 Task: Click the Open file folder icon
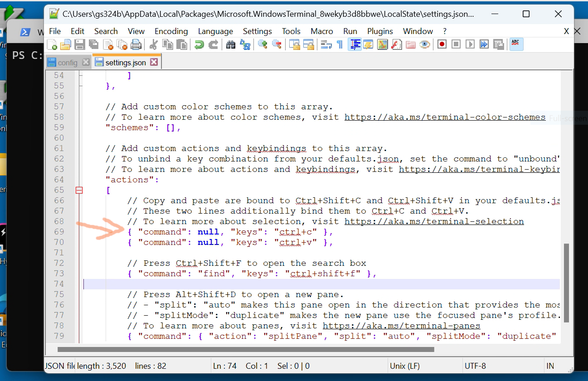66,44
